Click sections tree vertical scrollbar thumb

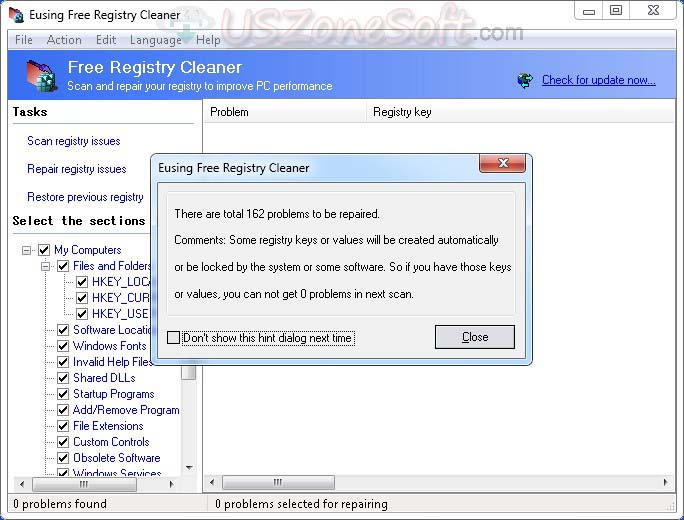click(x=189, y=373)
